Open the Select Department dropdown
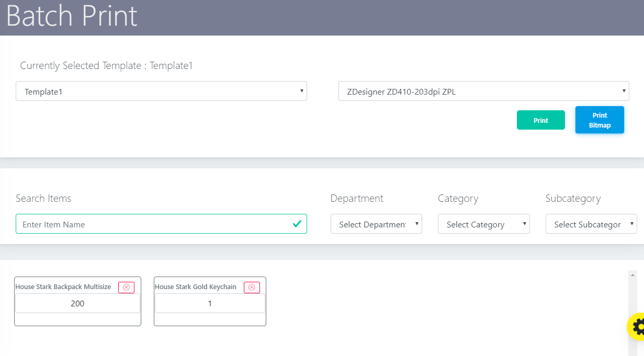The image size is (644, 356). 376,224
